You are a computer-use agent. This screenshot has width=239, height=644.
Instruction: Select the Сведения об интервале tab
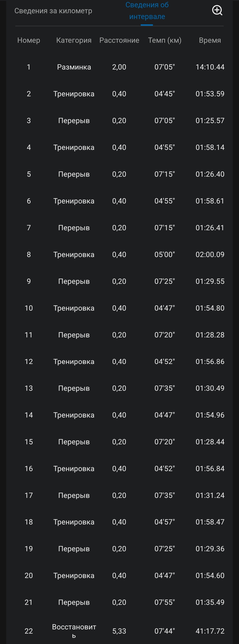pyautogui.click(x=147, y=10)
